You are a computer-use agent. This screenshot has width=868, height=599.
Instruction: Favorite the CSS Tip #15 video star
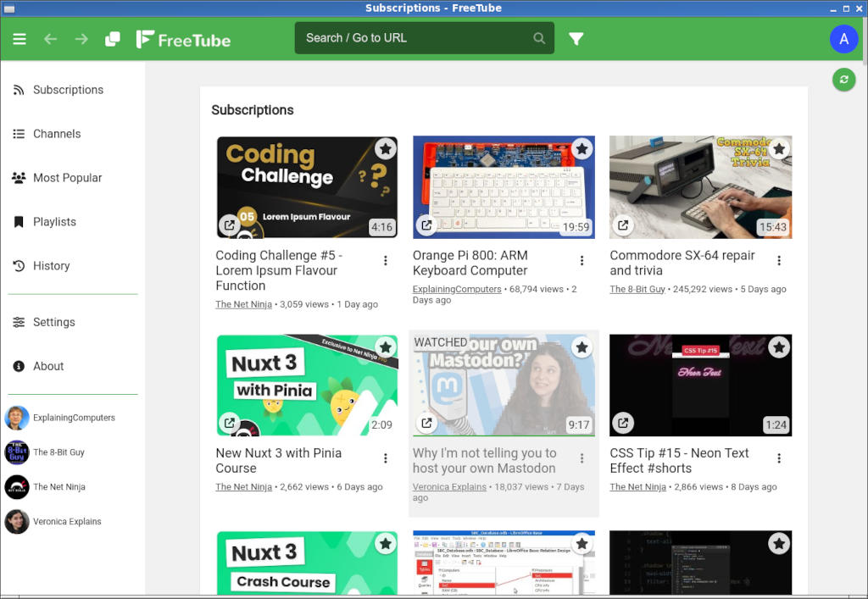coord(779,347)
